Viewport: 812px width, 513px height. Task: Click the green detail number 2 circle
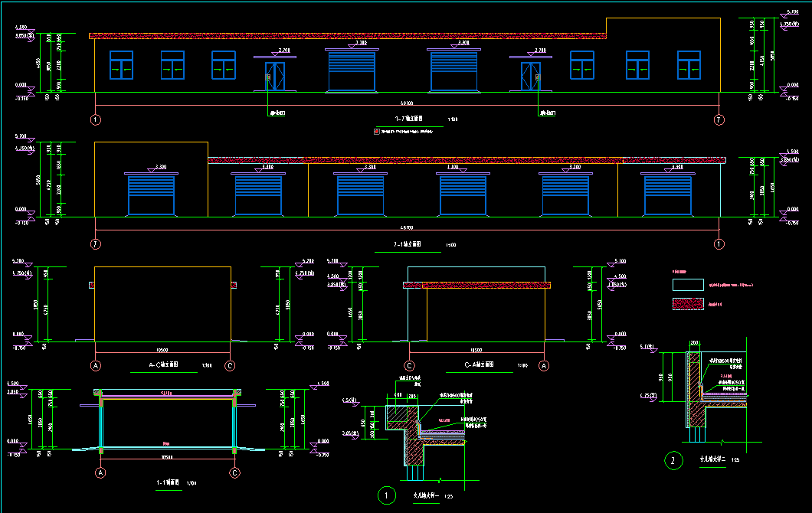pos(673,461)
